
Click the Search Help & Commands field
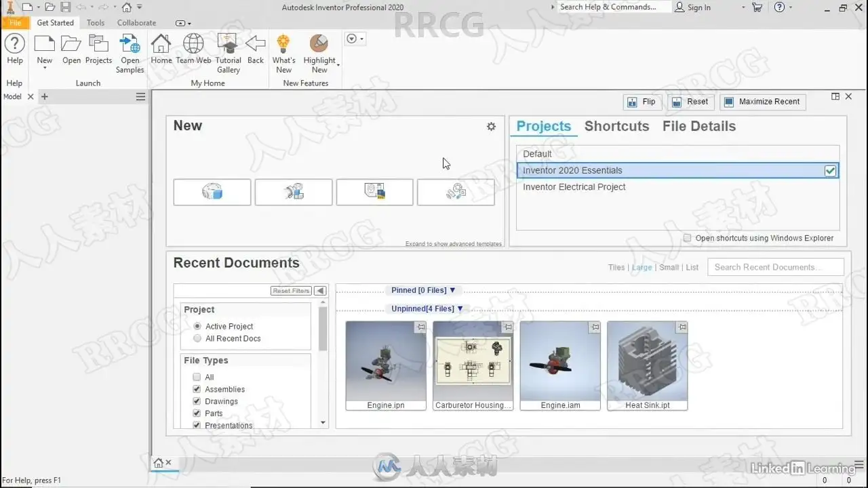[x=614, y=7]
